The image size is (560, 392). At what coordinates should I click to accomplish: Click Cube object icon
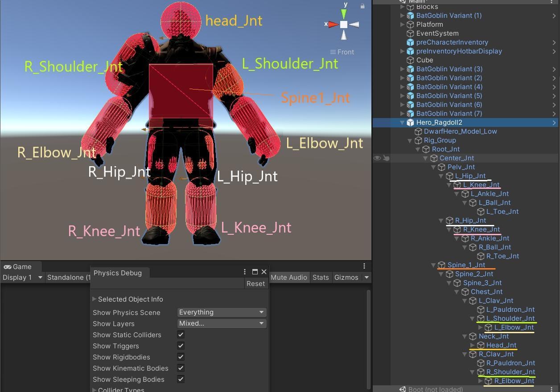[x=410, y=60]
